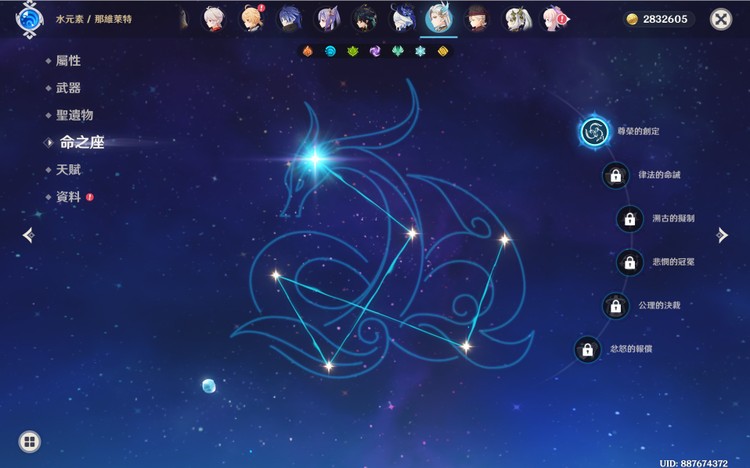Click the Mora balance 2832605
The image size is (750, 468).
pos(659,19)
